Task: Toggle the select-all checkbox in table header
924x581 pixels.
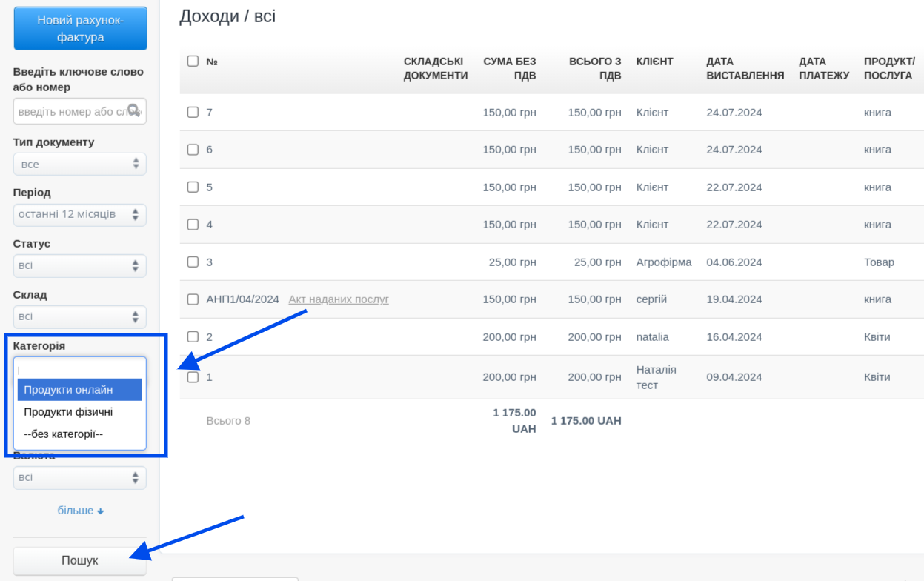Action: (x=193, y=61)
